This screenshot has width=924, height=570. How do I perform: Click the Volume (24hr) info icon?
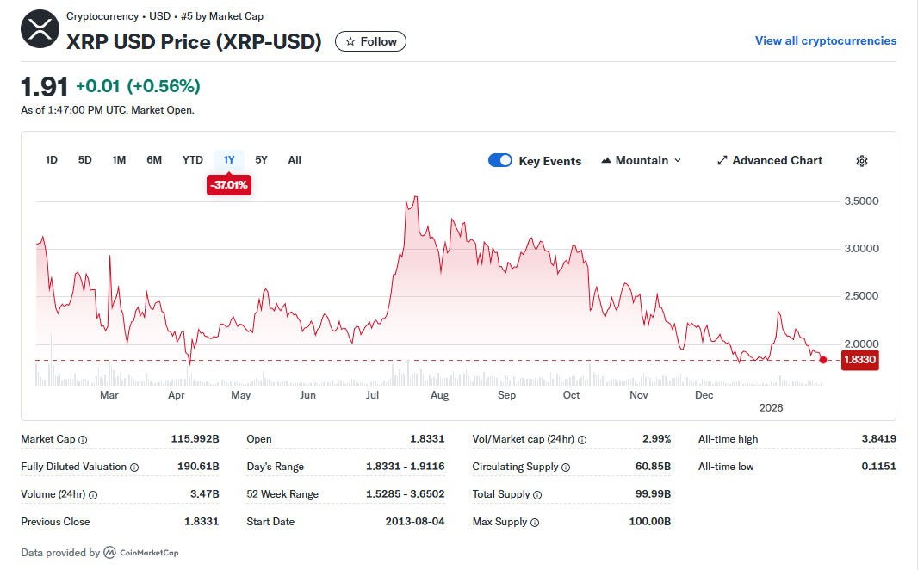pyautogui.click(x=93, y=495)
